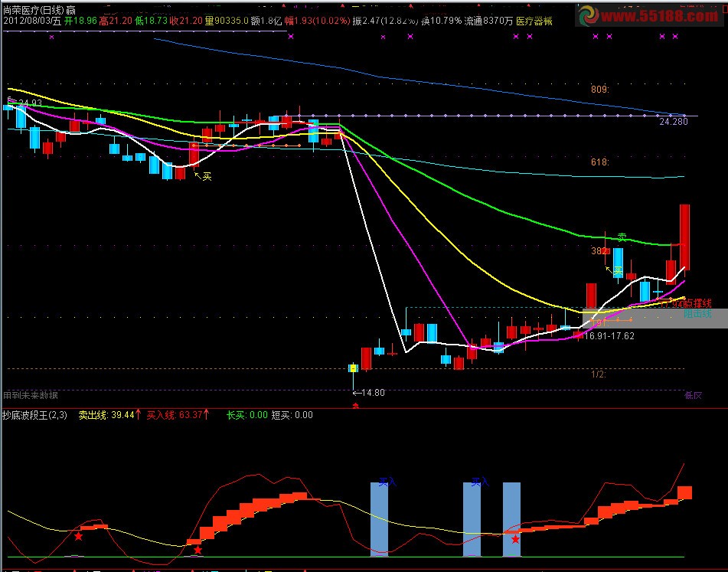The height and width of the screenshot is (572, 728).
Task: Click the 用到未来数据 notice
Action: [x=31, y=395]
